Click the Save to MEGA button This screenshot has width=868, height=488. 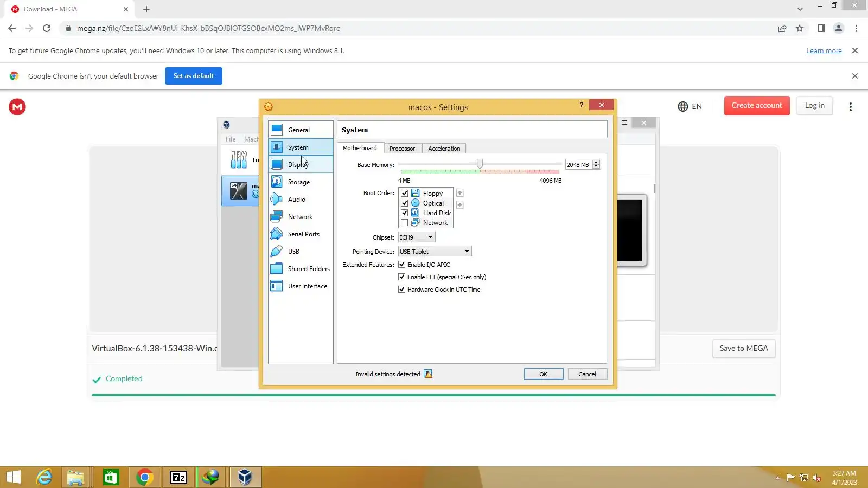tap(744, 348)
